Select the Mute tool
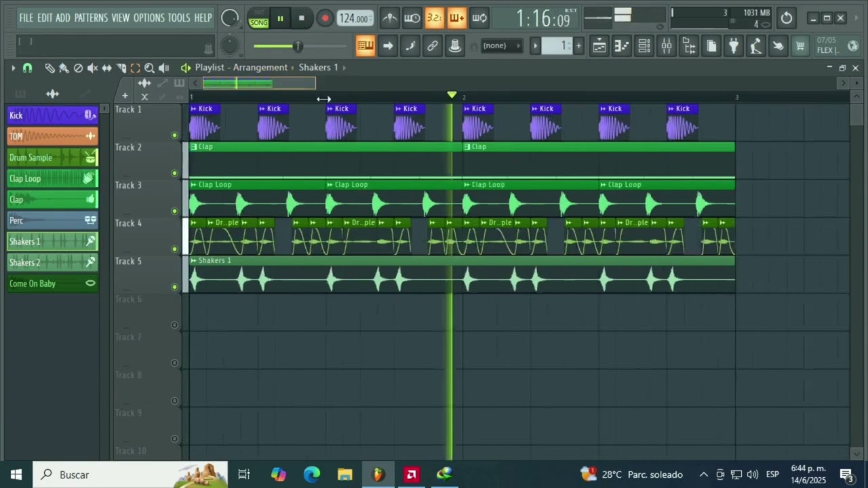868x488 pixels. pos(92,68)
